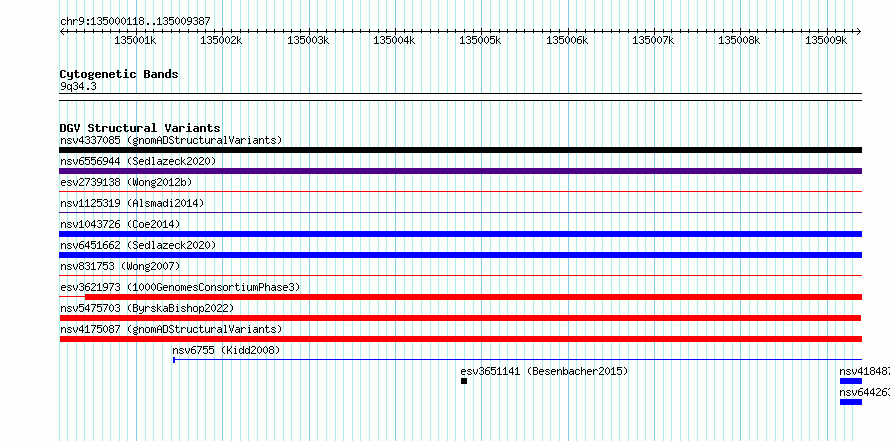This screenshot has width=890, height=441.
Task: Open the nsv6556944 (Sedlazeck2020) label
Action: (138, 161)
